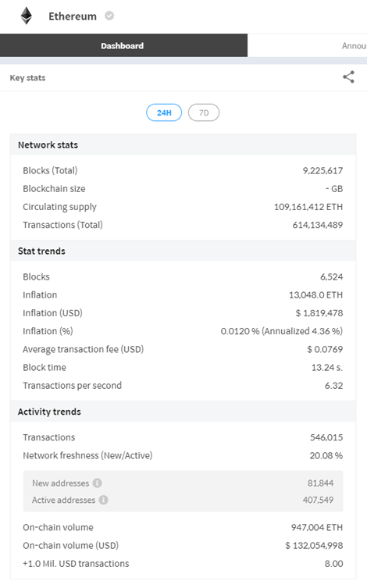Switch to the 7D time range
Screen dimensions: 367x588
(204, 112)
